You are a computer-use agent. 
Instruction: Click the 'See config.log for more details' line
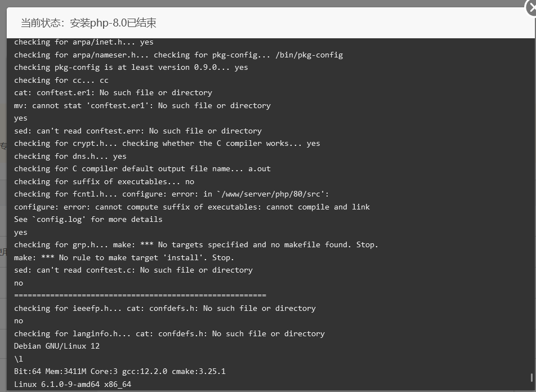click(x=88, y=220)
